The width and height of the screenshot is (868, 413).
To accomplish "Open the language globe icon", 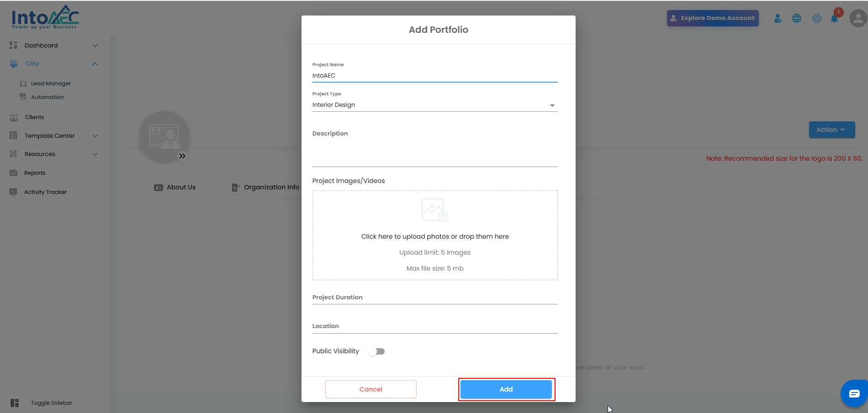I will point(797,18).
